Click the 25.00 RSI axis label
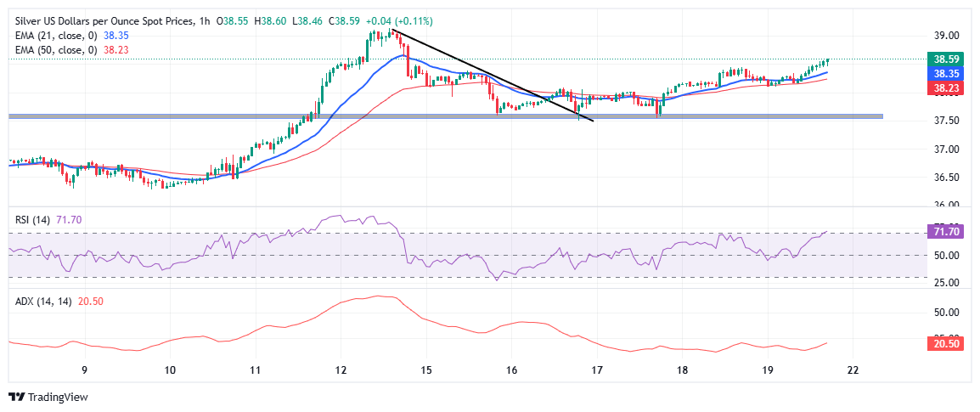 point(945,282)
